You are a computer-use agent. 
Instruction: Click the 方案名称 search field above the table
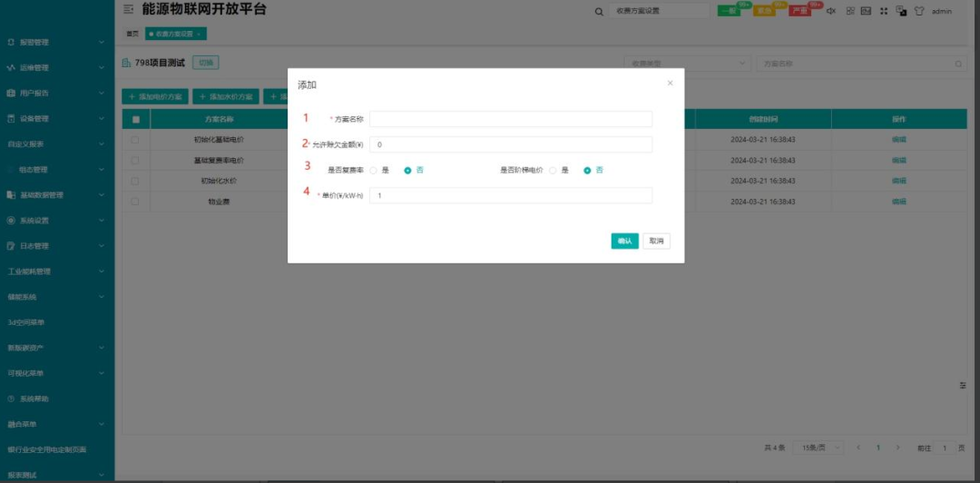[x=860, y=64]
